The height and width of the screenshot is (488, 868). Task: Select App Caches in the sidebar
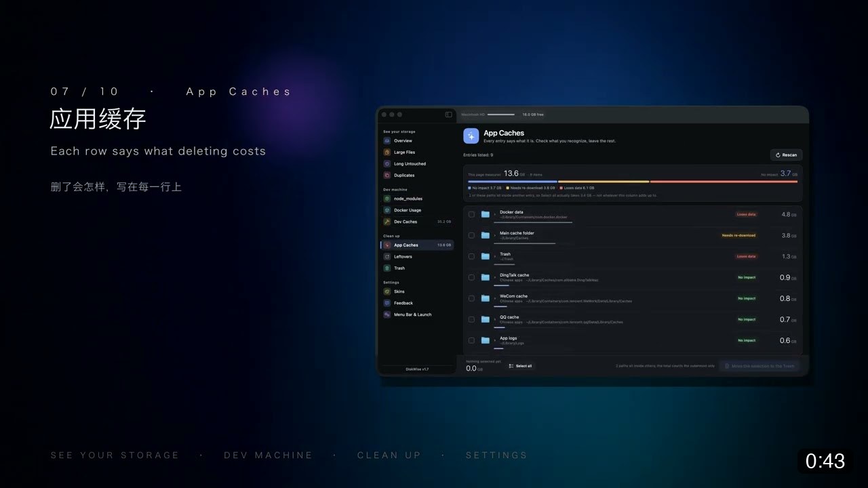(x=417, y=245)
